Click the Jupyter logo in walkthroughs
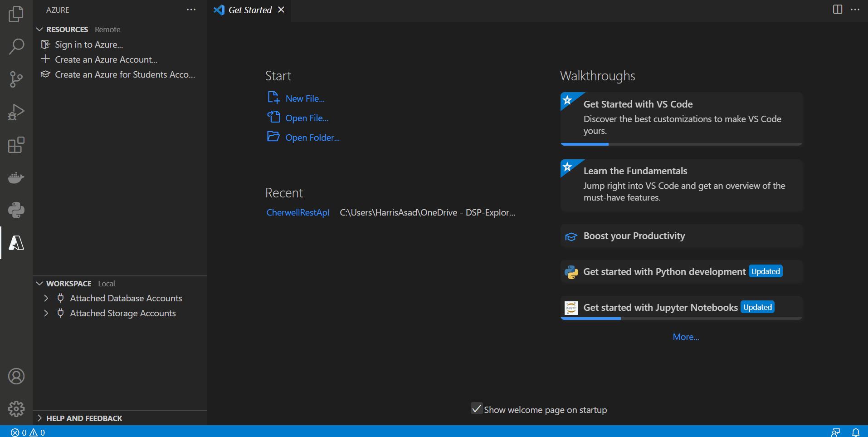The height and width of the screenshot is (437, 868). (571, 308)
